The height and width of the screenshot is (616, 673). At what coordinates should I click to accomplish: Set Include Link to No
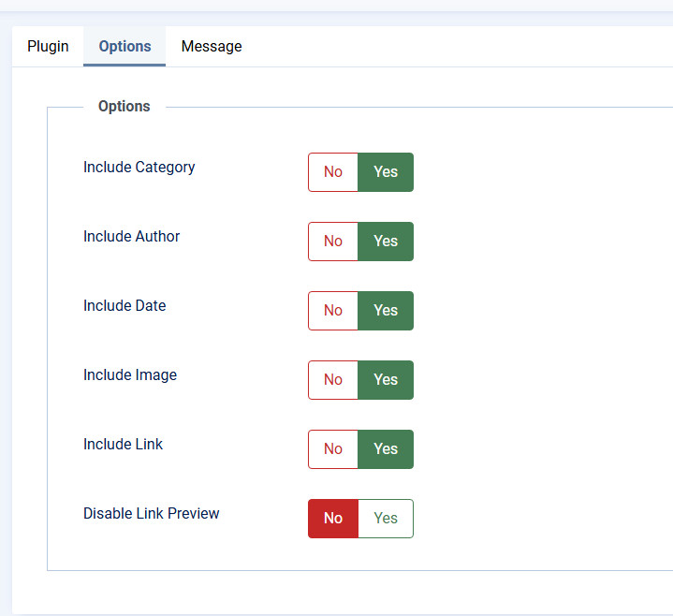[333, 449]
